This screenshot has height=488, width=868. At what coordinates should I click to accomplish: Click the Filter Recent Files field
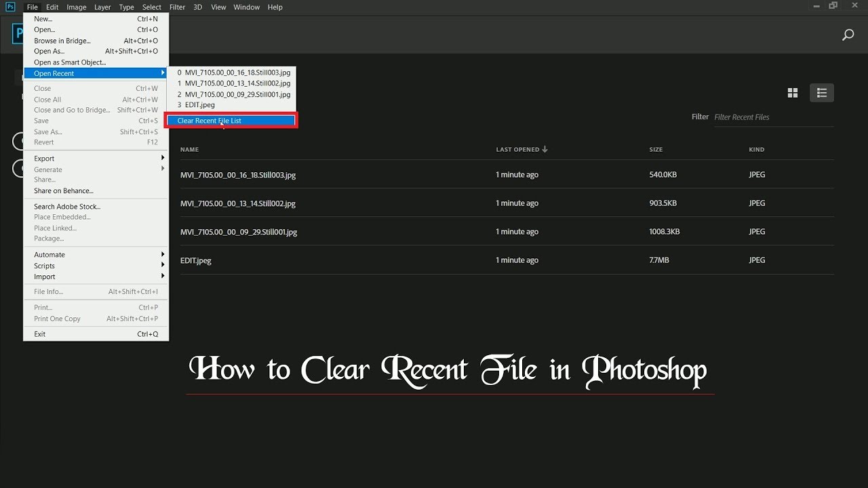click(x=774, y=117)
